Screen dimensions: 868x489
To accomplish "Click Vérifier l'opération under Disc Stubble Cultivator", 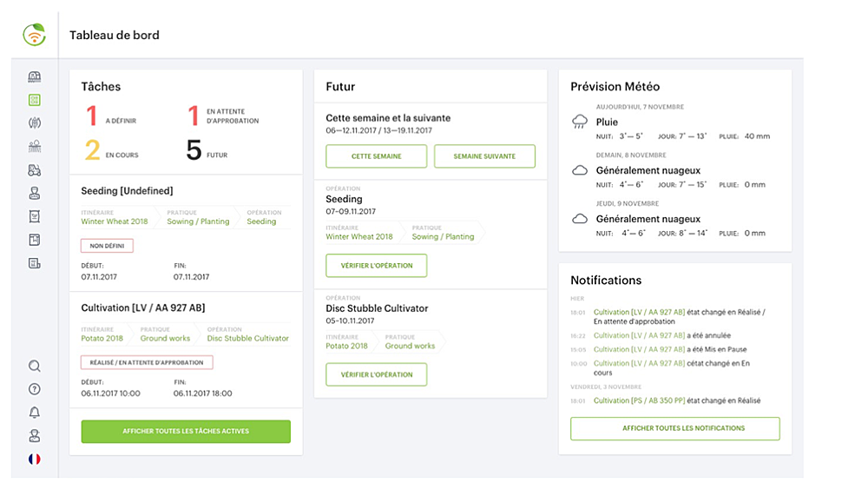I will coord(376,374).
